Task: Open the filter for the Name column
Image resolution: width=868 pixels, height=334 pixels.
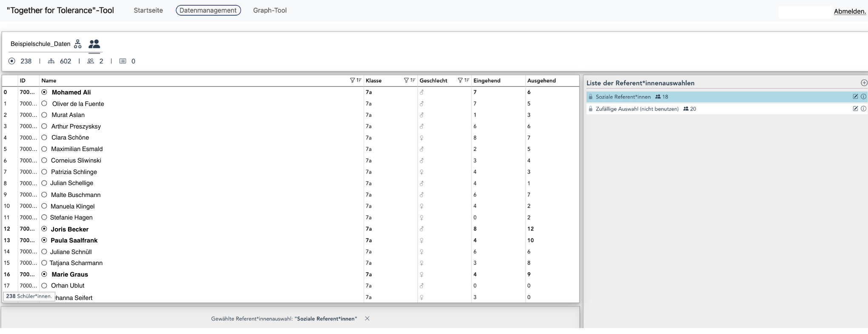Action: click(x=352, y=80)
